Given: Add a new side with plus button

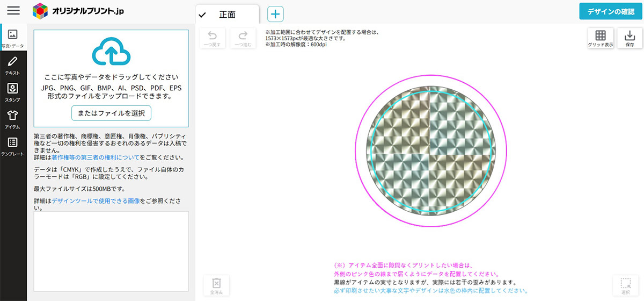Looking at the screenshot, I should [275, 15].
